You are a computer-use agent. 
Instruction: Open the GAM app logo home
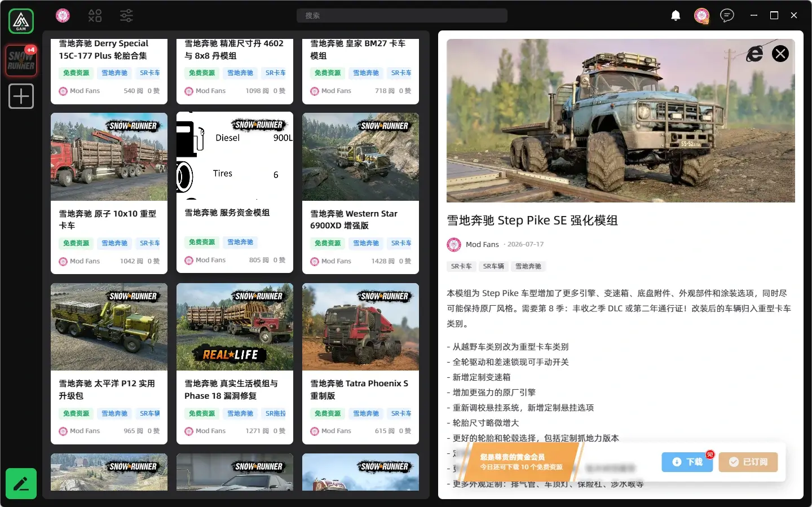click(21, 21)
